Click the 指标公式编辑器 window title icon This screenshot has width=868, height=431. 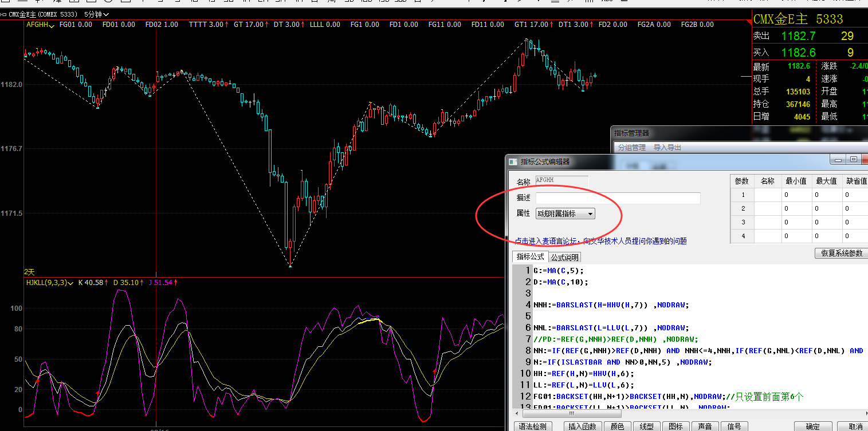[x=512, y=162]
